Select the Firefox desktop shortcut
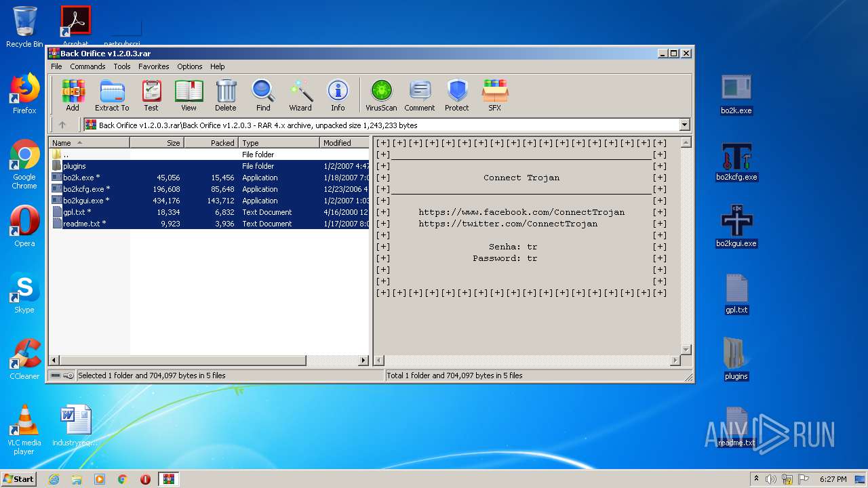This screenshot has height=488, width=868. [x=24, y=94]
